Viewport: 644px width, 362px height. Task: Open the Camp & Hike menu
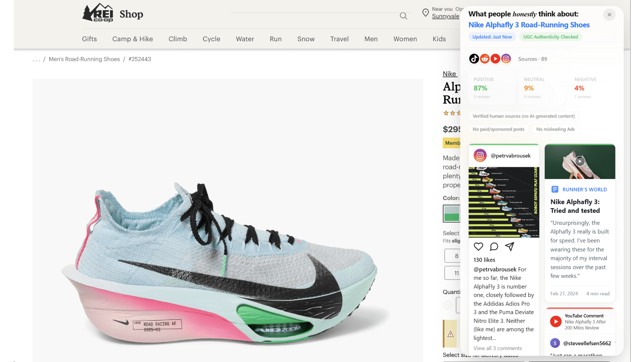click(132, 39)
